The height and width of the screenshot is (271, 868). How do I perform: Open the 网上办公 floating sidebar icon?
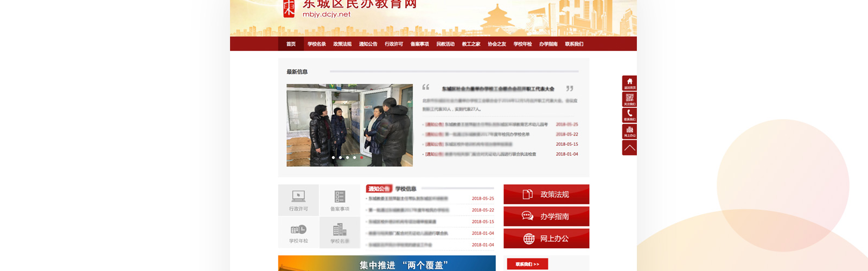(629, 131)
